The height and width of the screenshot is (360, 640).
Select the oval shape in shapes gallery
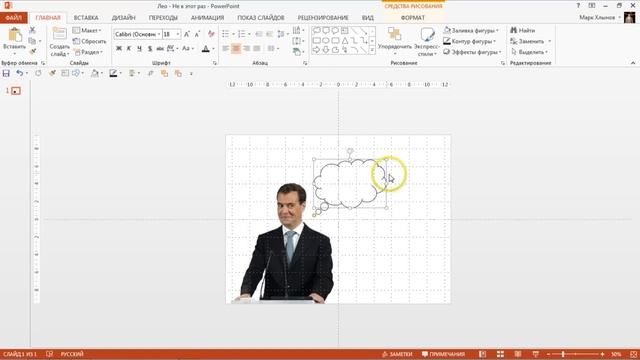[326, 40]
